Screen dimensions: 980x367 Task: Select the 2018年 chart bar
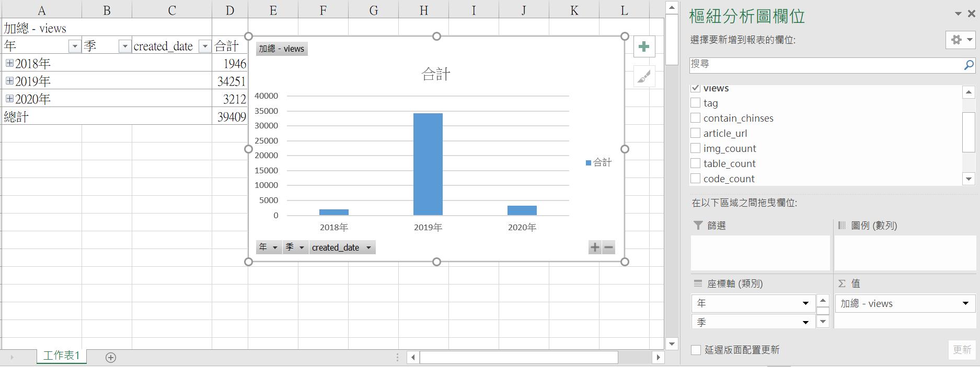tap(334, 212)
